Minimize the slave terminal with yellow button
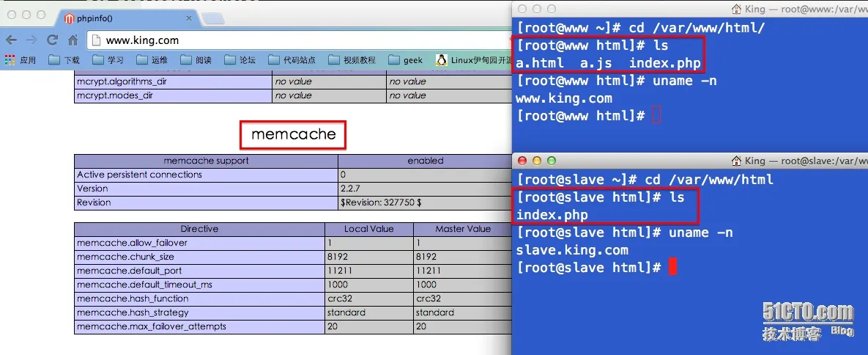This screenshot has height=355, width=868. click(536, 161)
